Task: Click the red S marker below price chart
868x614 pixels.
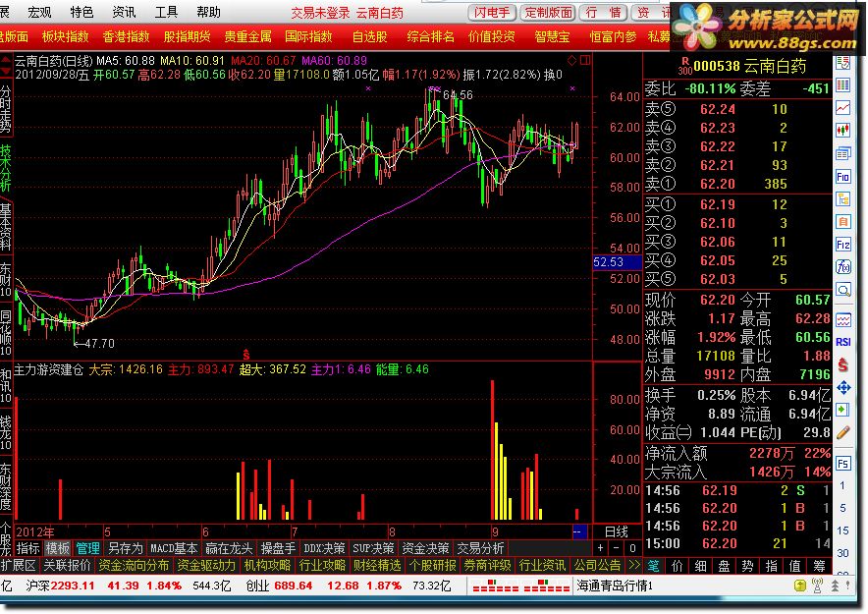Action: click(x=246, y=355)
